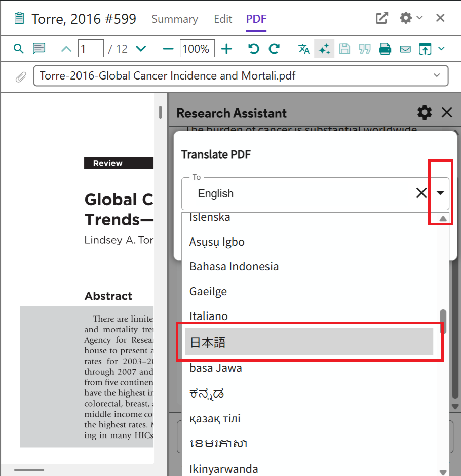Toggle the Research Assistant sparkle icon
This screenshot has height=476, width=461.
[324, 49]
